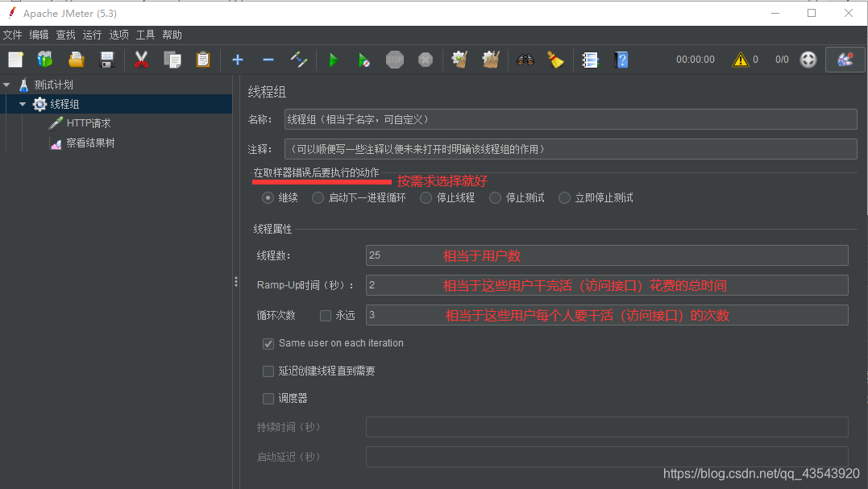Click the gray Stop icon
868x489 pixels.
pos(395,60)
